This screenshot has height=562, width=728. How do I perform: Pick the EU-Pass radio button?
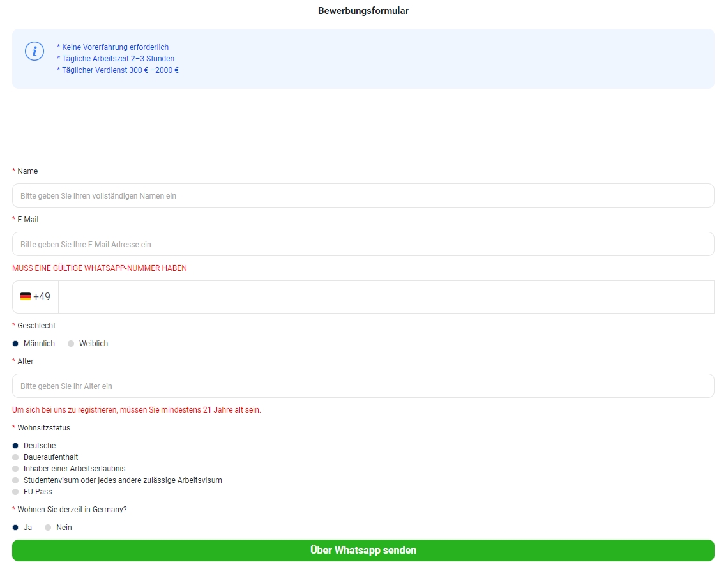tap(15, 492)
